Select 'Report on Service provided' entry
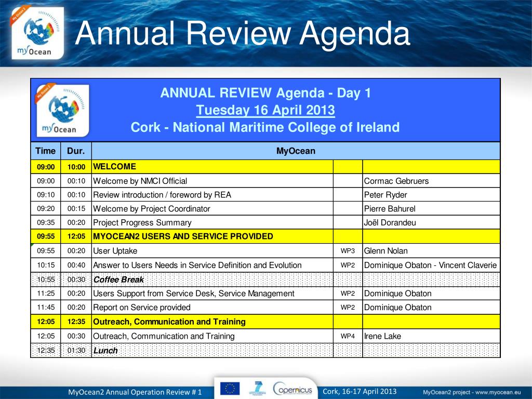Viewport: 532px width, 399px height. (141, 308)
